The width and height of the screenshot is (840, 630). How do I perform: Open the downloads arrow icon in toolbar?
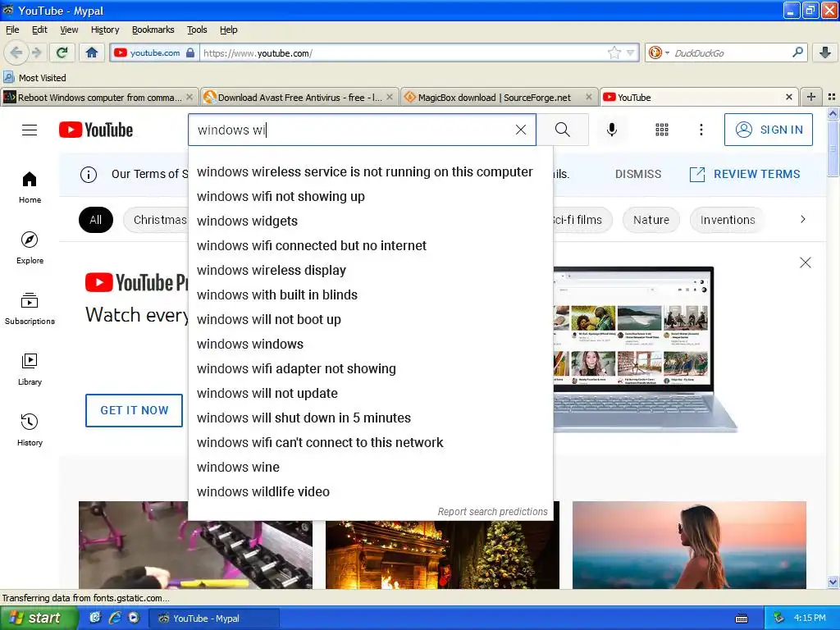click(x=825, y=52)
